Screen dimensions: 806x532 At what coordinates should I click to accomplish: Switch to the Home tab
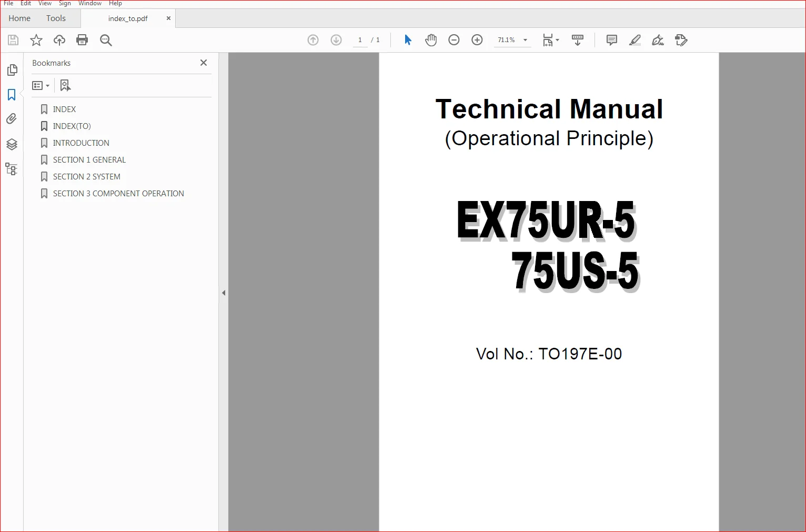(19, 18)
